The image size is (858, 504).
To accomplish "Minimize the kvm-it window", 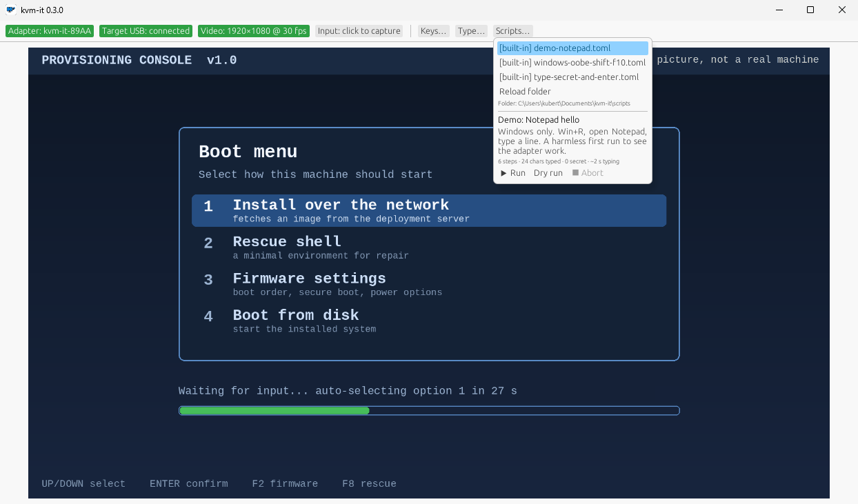I will pos(779,10).
